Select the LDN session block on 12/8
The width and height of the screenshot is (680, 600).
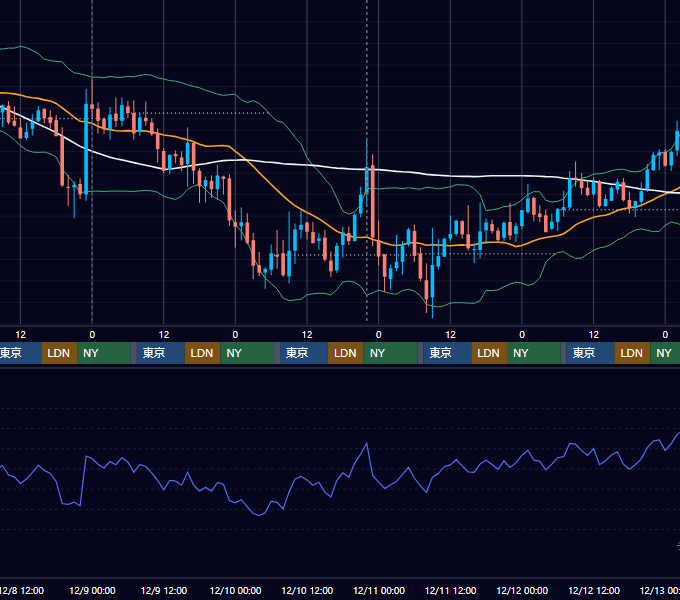click(59, 353)
